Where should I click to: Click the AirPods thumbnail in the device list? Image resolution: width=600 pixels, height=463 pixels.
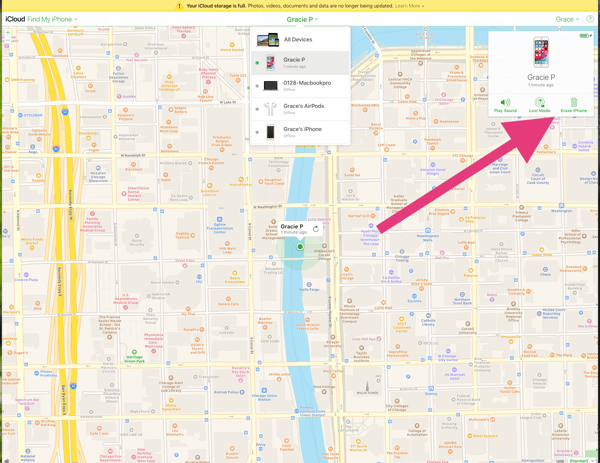pos(271,109)
